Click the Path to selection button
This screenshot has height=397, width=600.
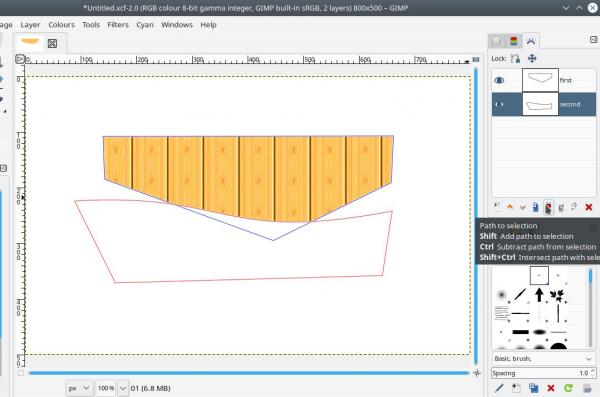[548, 207]
